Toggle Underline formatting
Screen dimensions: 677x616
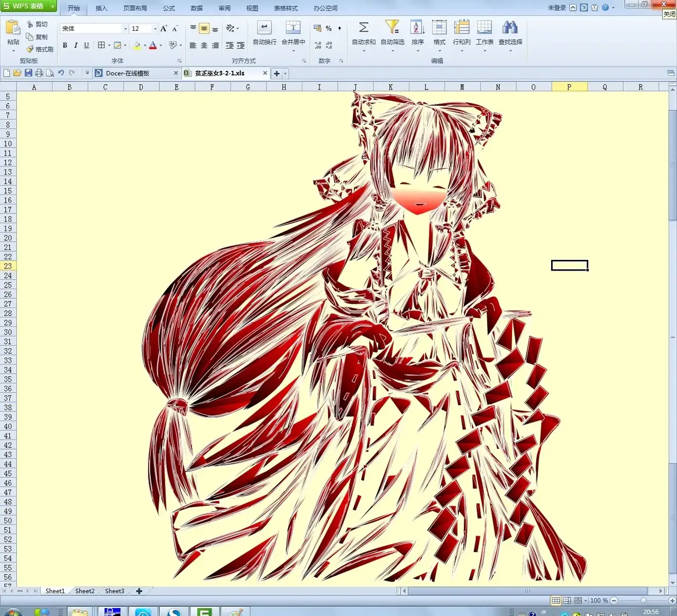coord(87,46)
